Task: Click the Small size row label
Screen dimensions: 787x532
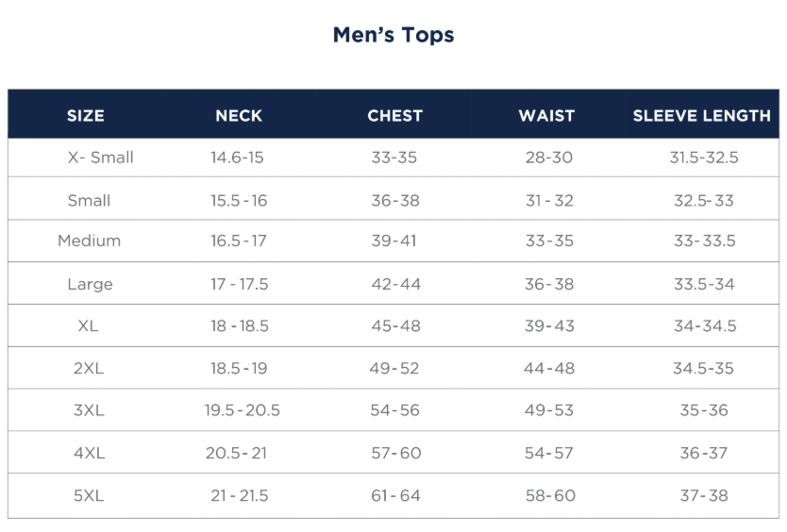Action: pos(89,200)
